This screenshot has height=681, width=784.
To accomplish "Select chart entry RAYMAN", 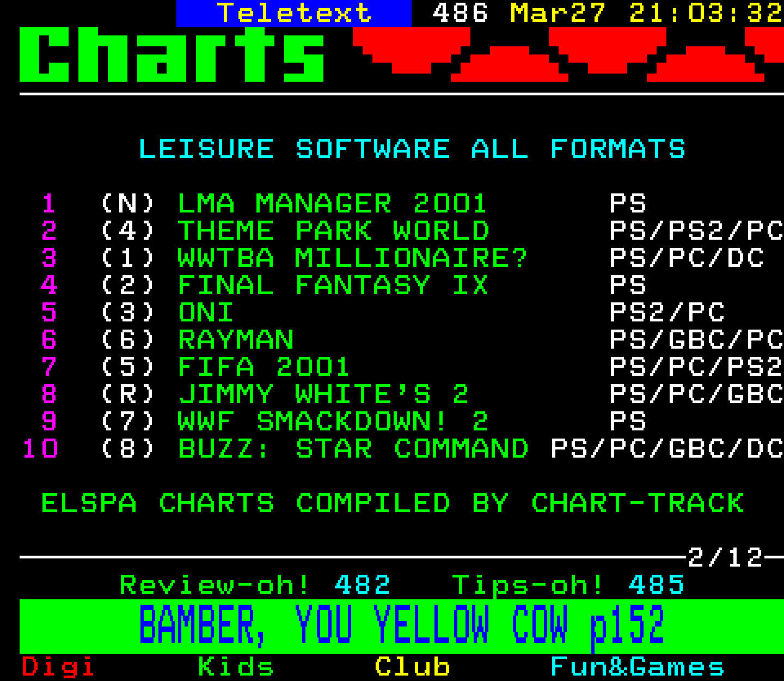I will click(x=236, y=340).
